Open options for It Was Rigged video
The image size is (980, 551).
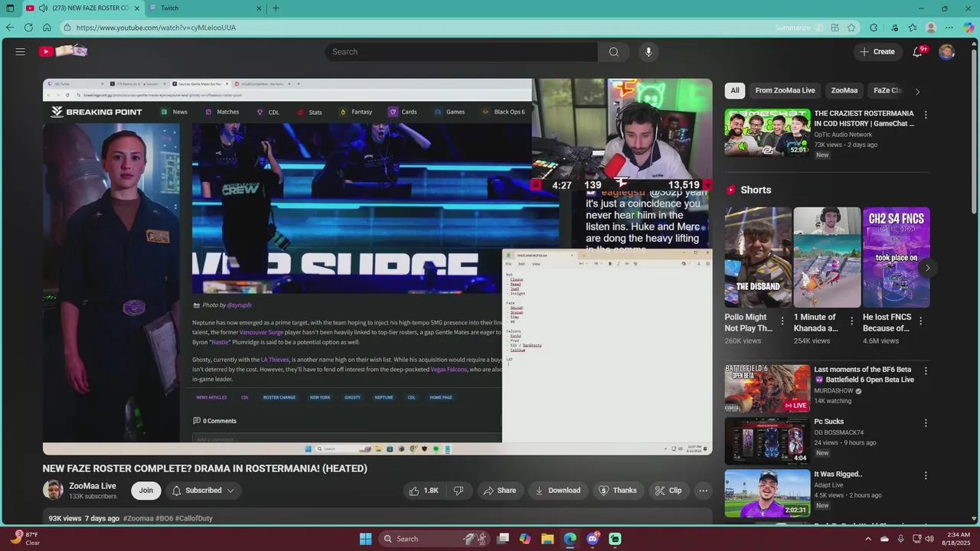pos(926,475)
